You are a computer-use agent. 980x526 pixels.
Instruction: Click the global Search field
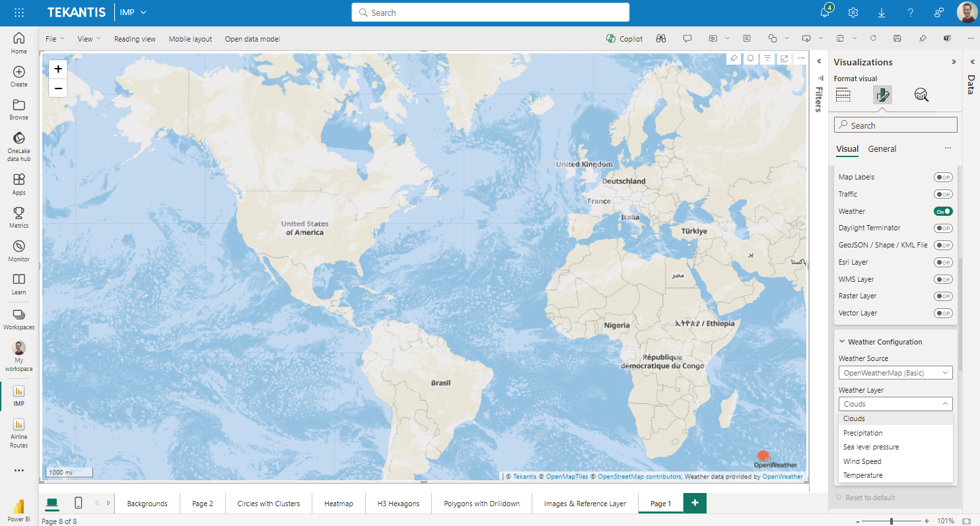pos(490,12)
